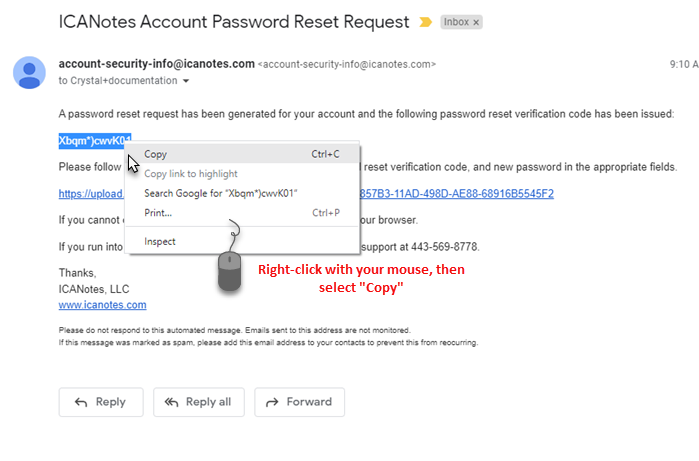Select Copy from the context menu

(x=156, y=154)
